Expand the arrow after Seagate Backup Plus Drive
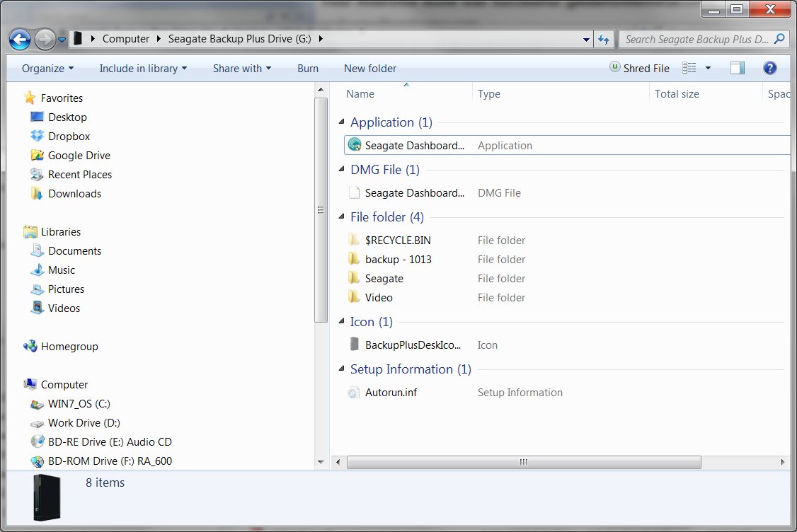The image size is (797, 532). [x=321, y=39]
